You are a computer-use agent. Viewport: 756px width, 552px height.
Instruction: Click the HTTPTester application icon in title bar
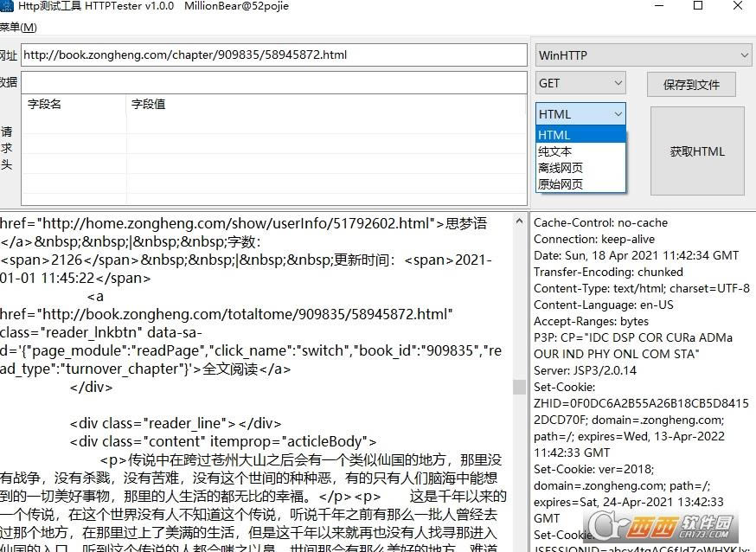pyautogui.click(x=9, y=7)
